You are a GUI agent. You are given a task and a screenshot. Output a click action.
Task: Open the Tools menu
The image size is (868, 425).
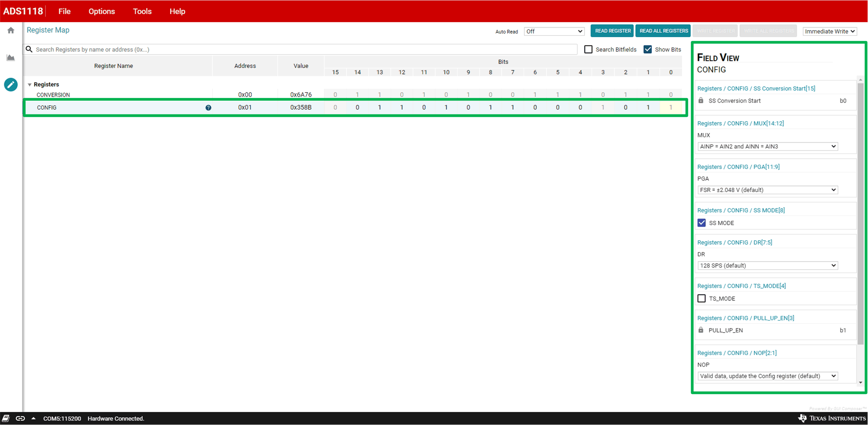tap(142, 11)
